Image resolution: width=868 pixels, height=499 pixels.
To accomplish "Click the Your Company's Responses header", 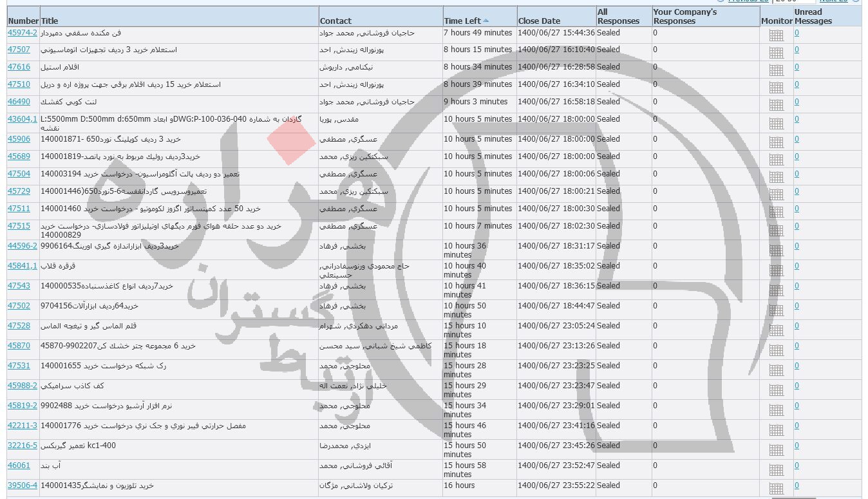I will [x=685, y=16].
